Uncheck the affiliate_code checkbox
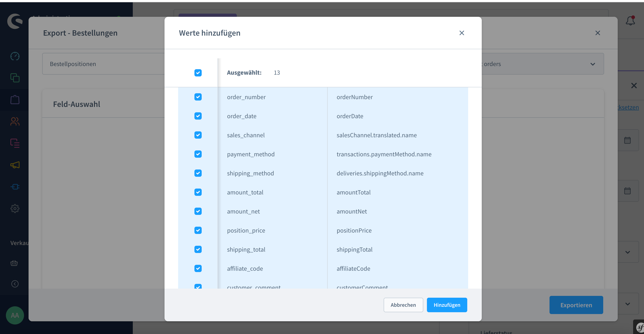This screenshot has height=334, width=644. coord(198,268)
